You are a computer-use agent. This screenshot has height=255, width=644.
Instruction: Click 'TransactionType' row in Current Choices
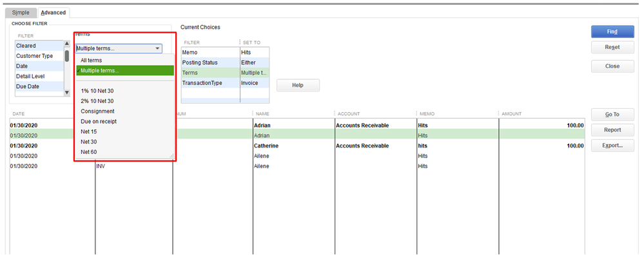[225, 83]
